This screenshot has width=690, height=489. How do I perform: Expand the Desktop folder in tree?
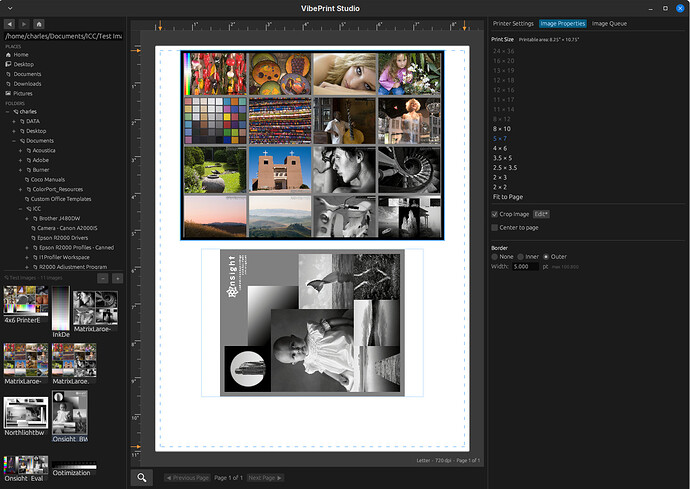pos(14,131)
